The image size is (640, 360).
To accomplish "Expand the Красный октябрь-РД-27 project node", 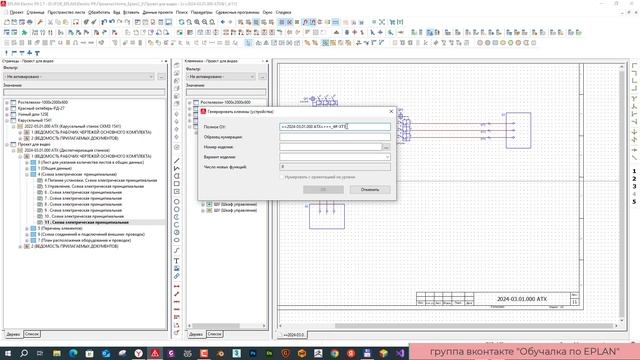I will tap(7, 109).
